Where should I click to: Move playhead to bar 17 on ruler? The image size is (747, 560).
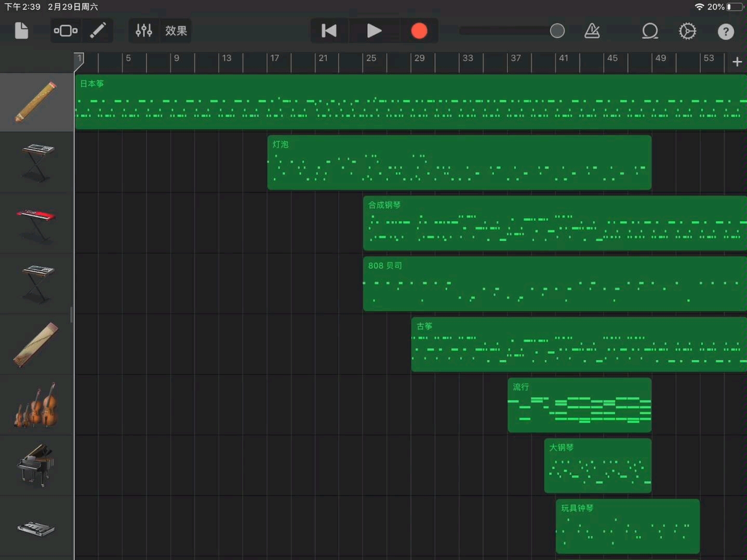275,58
